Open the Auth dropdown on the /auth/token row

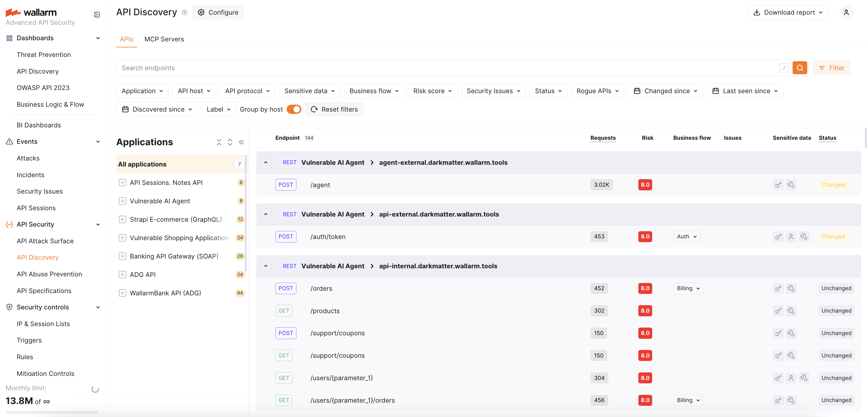pyautogui.click(x=686, y=236)
